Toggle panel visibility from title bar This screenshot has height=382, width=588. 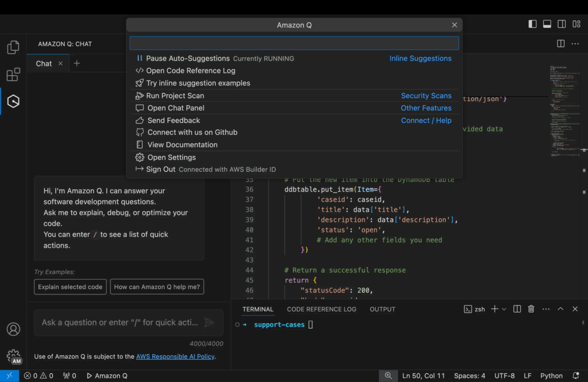pyautogui.click(x=547, y=24)
